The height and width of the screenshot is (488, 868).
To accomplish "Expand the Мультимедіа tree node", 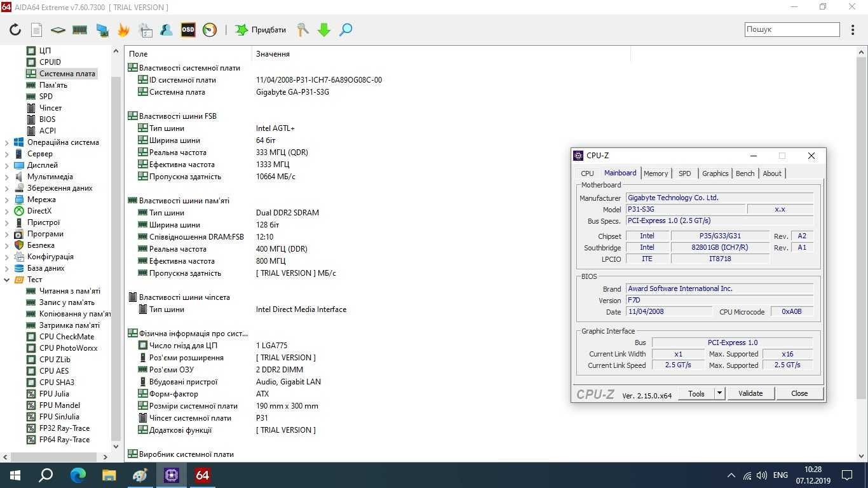I will [7, 177].
